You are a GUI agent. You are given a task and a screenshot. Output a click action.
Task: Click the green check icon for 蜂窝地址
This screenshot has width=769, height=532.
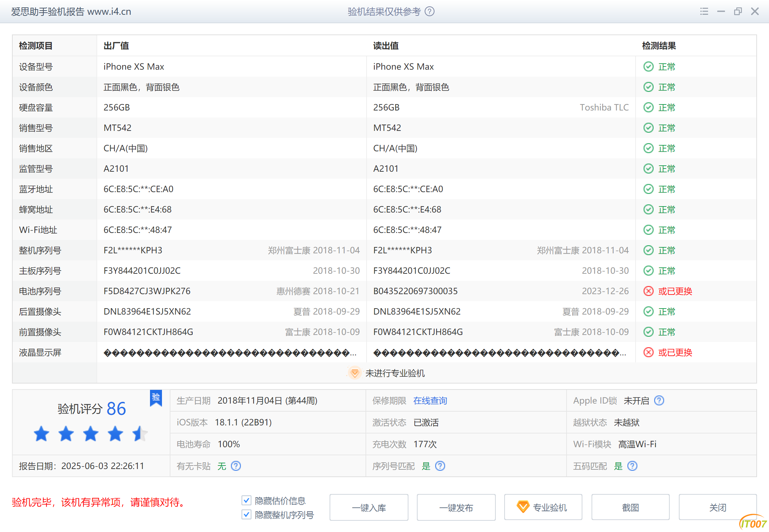coord(649,209)
